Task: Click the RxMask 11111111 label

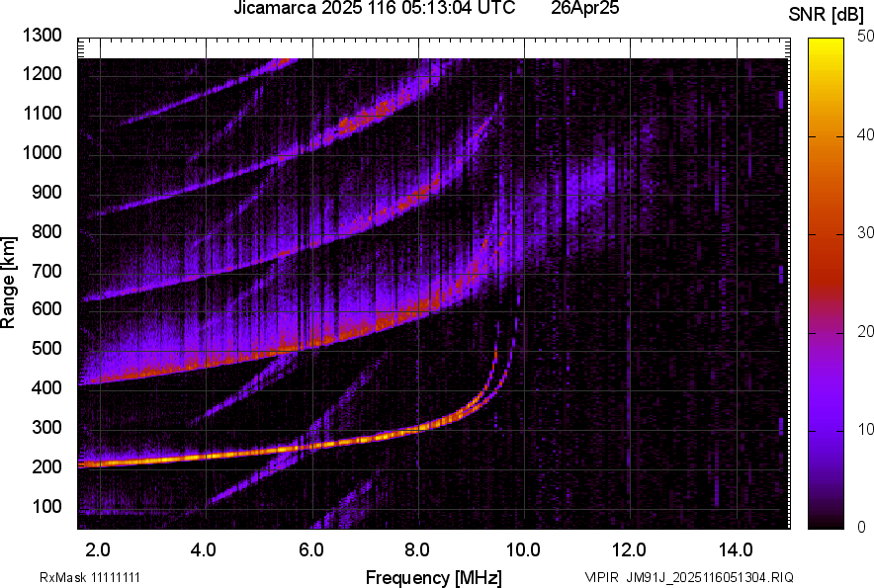Action: pyautogui.click(x=90, y=577)
